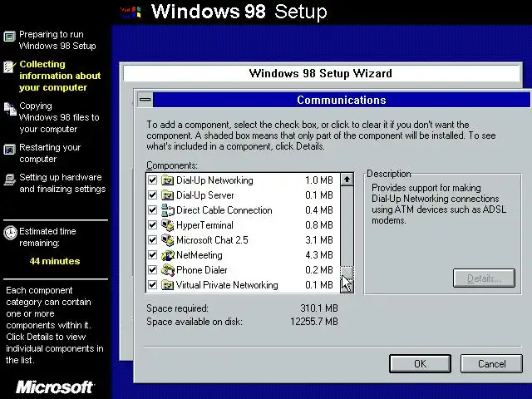Select the Phone Dialer row label
Image resolution: width=532 pixels, height=399 pixels.
pyautogui.click(x=202, y=270)
